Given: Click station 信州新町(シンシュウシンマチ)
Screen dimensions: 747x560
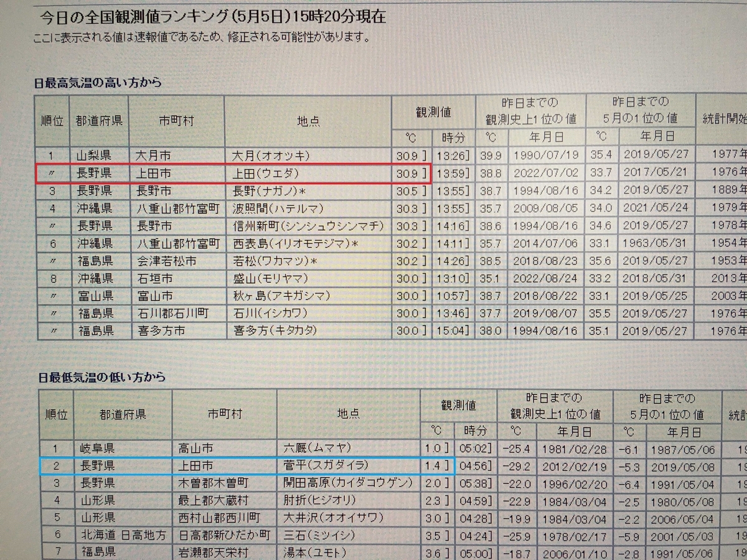Looking at the screenshot, I should [308, 225].
